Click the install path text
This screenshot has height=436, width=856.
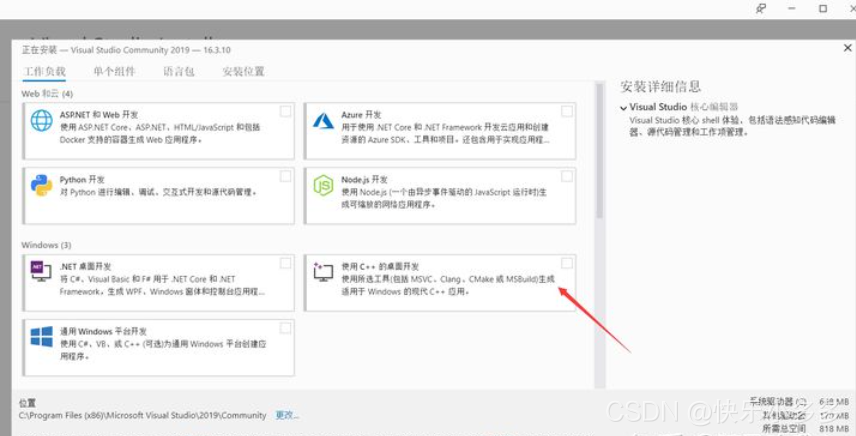(x=142, y=415)
